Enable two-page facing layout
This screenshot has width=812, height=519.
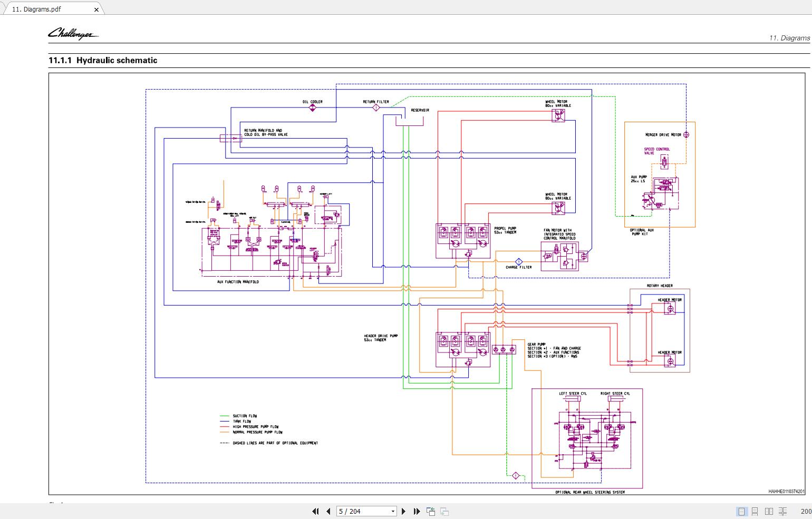pyautogui.click(x=769, y=511)
